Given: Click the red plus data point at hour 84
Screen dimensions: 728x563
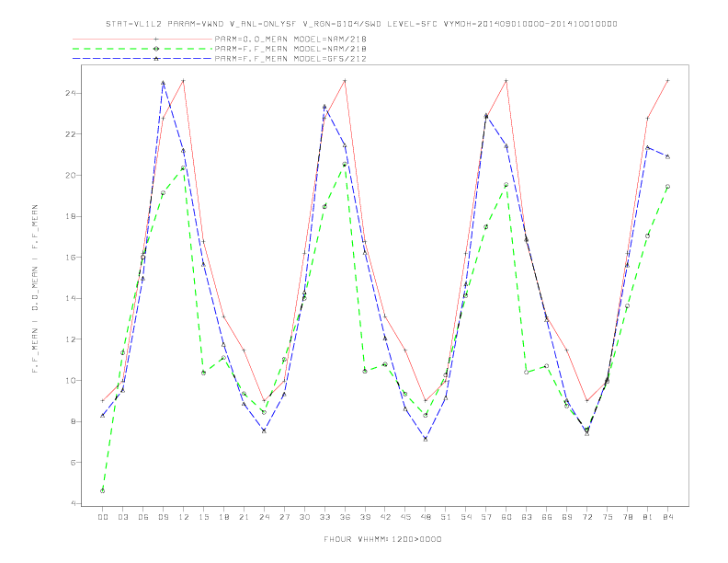Looking at the screenshot, I should click(x=668, y=81).
